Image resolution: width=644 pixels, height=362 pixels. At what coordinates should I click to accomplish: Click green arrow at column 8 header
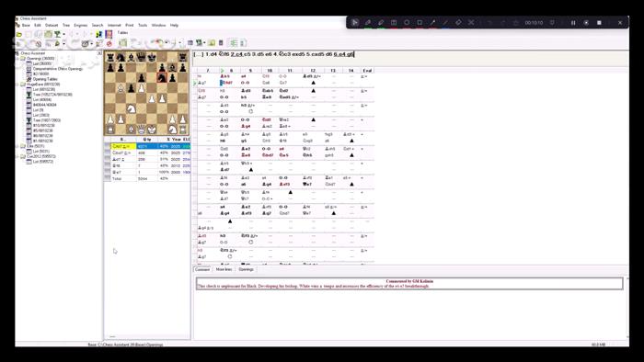pos(223,71)
